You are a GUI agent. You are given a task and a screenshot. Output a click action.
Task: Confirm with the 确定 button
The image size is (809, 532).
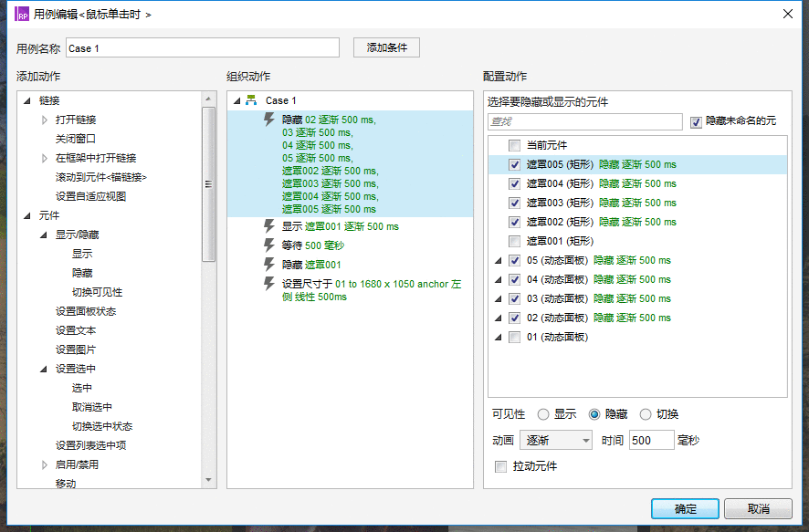685,509
